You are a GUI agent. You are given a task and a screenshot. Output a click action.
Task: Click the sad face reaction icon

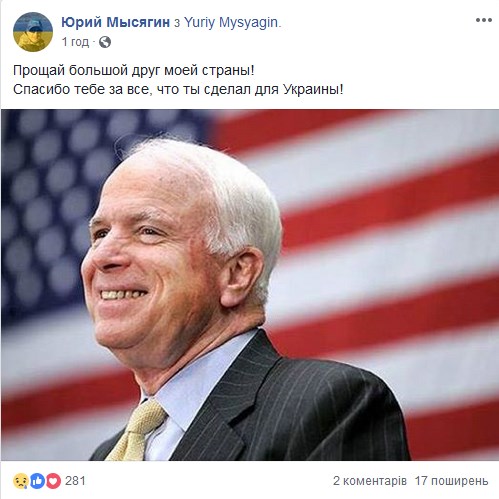click(20, 481)
